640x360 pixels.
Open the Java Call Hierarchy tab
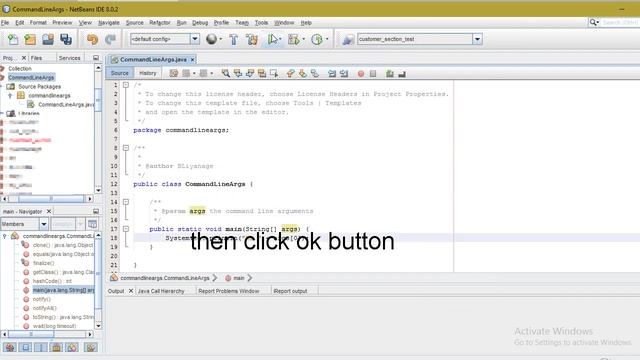[x=161, y=291]
